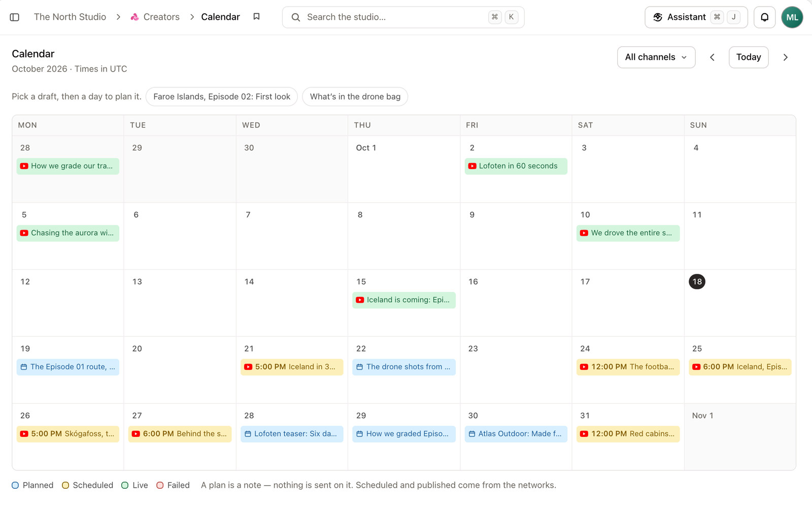The height and width of the screenshot is (508, 812).
Task: Click the 'October 2026 · Times in UTC' subtitle
Action: pos(70,69)
